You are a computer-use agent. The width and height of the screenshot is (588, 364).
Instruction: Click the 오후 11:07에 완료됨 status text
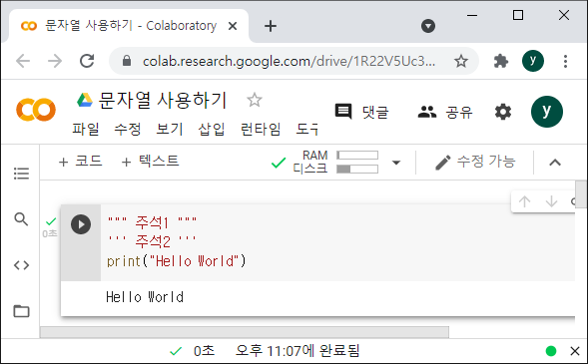pyautogui.click(x=297, y=351)
